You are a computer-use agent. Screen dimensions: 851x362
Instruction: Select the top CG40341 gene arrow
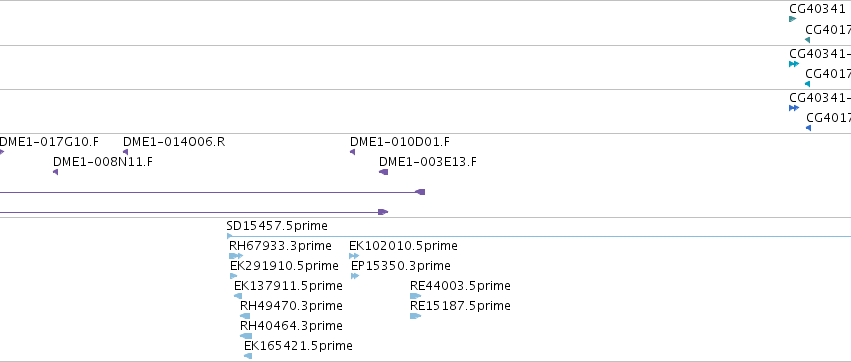pyautogui.click(x=792, y=19)
